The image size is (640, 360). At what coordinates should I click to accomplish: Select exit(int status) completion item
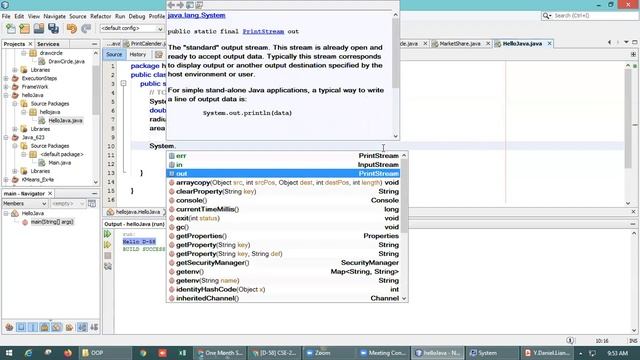[283, 218]
